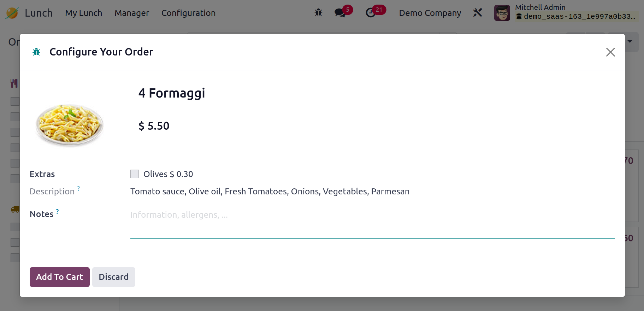
Task: Open the debug bug icon in navbar
Action: [x=318, y=13]
